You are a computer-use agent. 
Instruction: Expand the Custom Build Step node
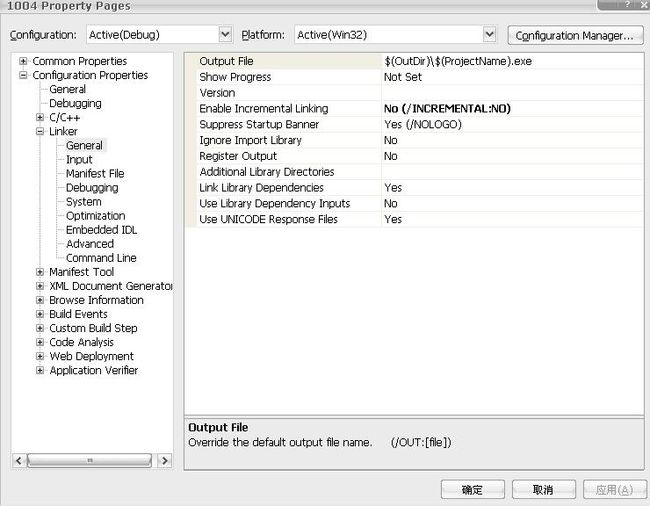[x=40, y=328]
